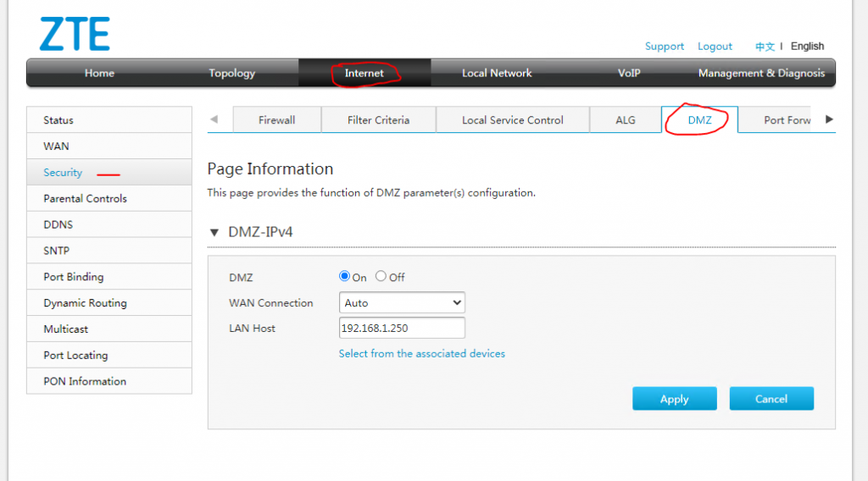Select the DMZ On radio button
Screen dimensions: 868x481
(345, 276)
